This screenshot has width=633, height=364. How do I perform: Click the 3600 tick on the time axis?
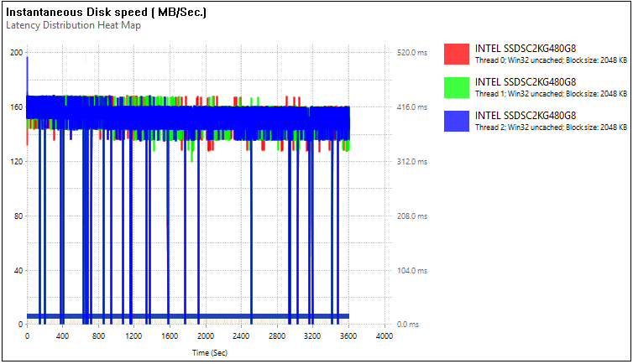tap(348, 335)
